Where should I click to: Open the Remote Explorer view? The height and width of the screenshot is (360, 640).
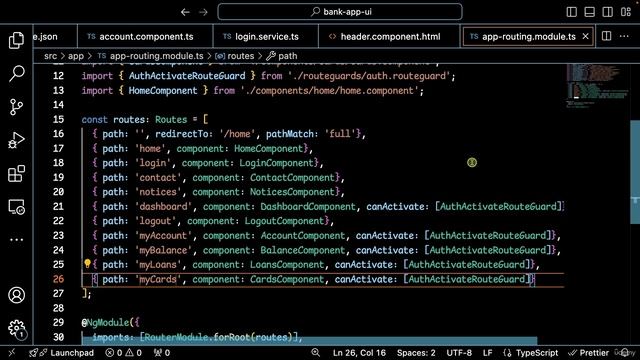pos(16,207)
